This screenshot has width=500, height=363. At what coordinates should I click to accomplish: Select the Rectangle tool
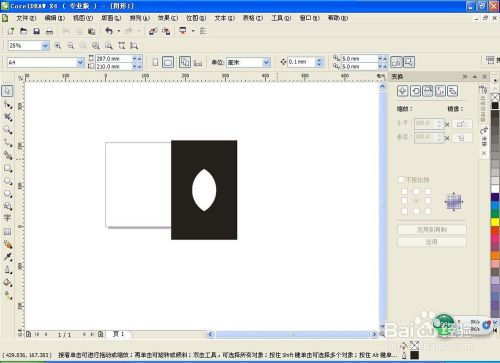(x=7, y=168)
